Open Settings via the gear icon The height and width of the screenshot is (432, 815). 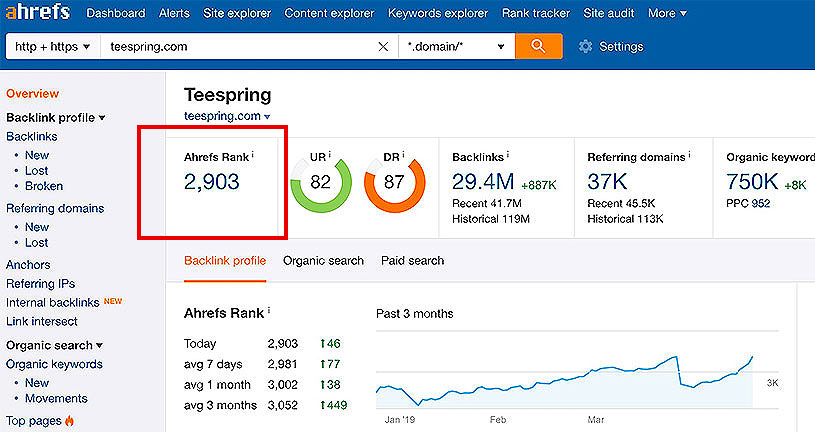(x=586, y=46)
